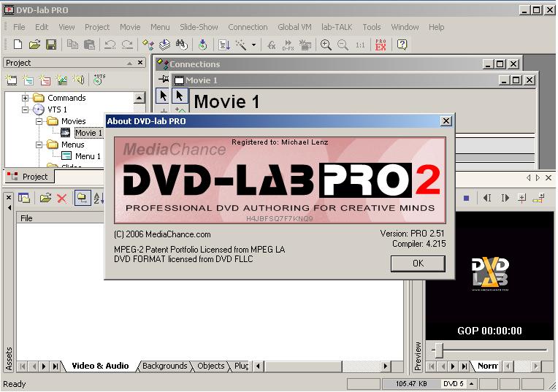Click the previous frame step icon in Preview
The width and height of the screenshot is (558, 392).
point(488,198)
